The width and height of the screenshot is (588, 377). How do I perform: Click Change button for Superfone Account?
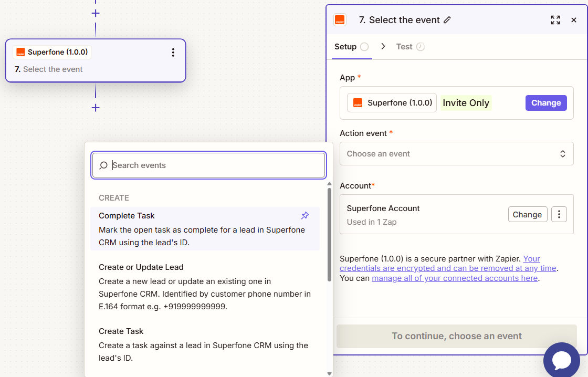527,214
